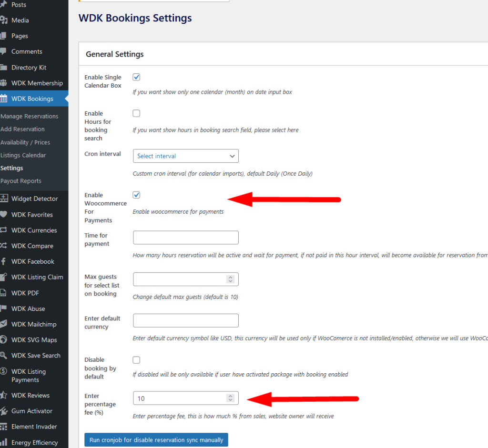Screen dimensions: 488x448
Task: Click the WDK PDF file icon
Action: click(3, 293)
